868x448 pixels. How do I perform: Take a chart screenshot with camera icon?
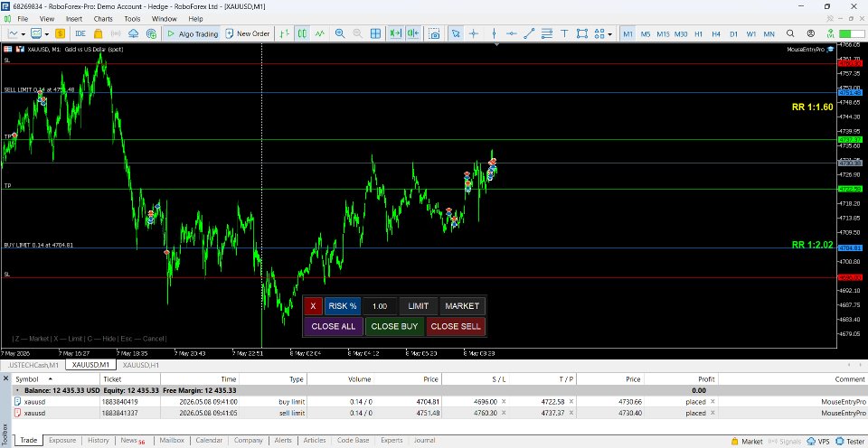pyautogui.click(x=435, y=33)
